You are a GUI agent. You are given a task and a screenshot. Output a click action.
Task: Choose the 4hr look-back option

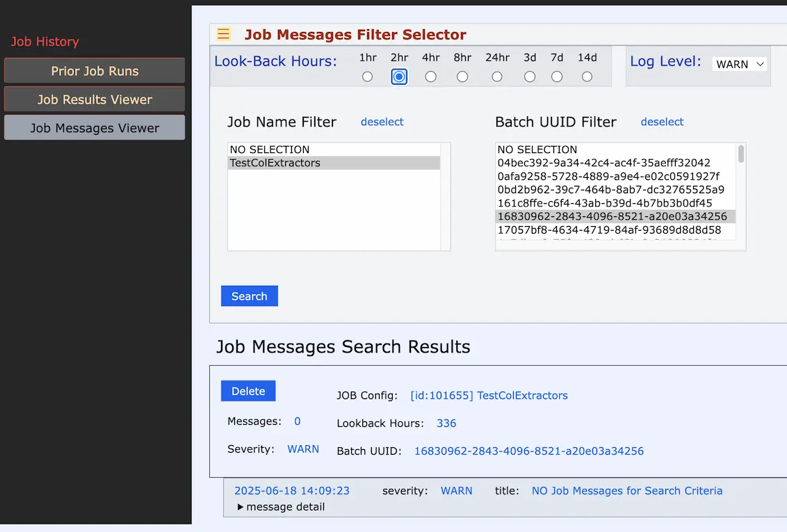430,76
